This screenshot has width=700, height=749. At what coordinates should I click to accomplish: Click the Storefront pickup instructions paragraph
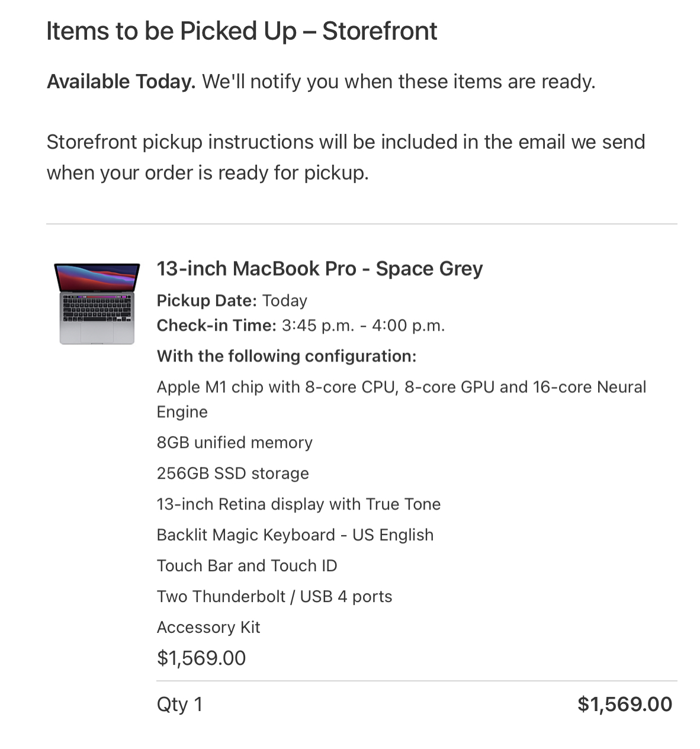coord(346,157)
